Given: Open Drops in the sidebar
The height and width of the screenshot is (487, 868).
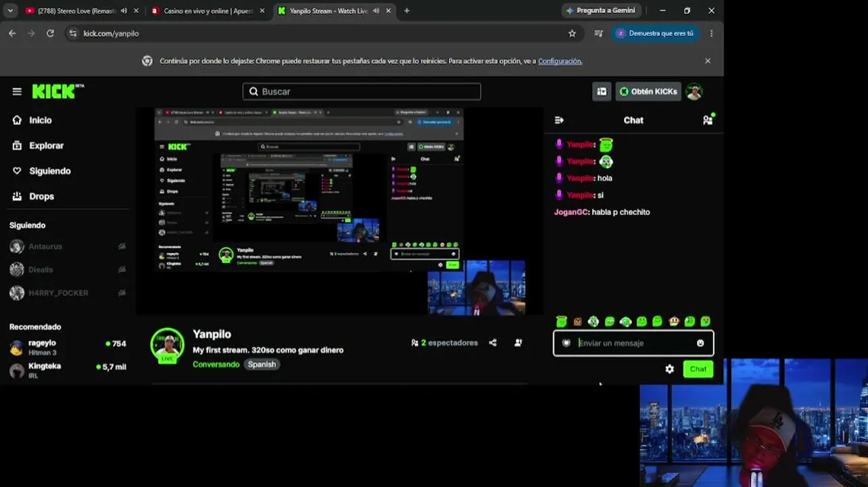Looking at the screenshot, I should pos(33,196).
